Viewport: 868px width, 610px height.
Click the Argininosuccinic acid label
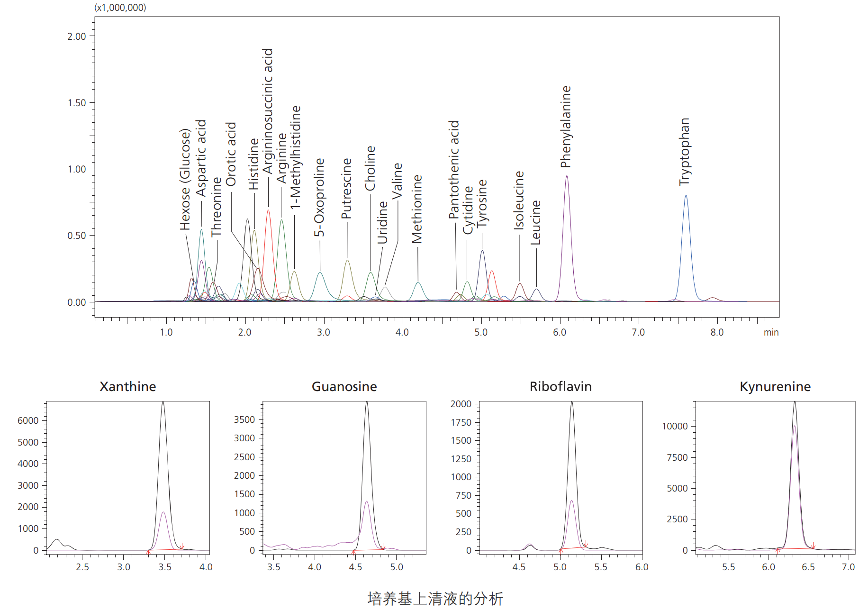pos(268,111)
